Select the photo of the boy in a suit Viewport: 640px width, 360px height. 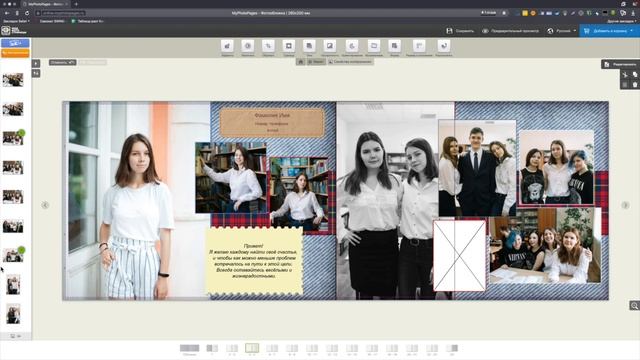(x=477, y=168)
